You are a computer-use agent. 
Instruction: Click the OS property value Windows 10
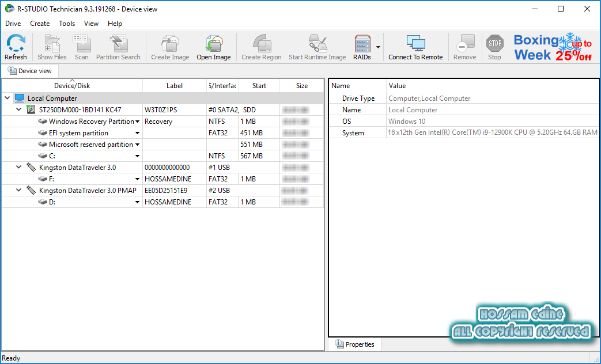407,121
